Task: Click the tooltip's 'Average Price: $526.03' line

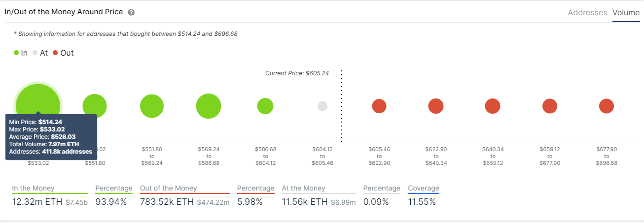Action: (42, 137)
